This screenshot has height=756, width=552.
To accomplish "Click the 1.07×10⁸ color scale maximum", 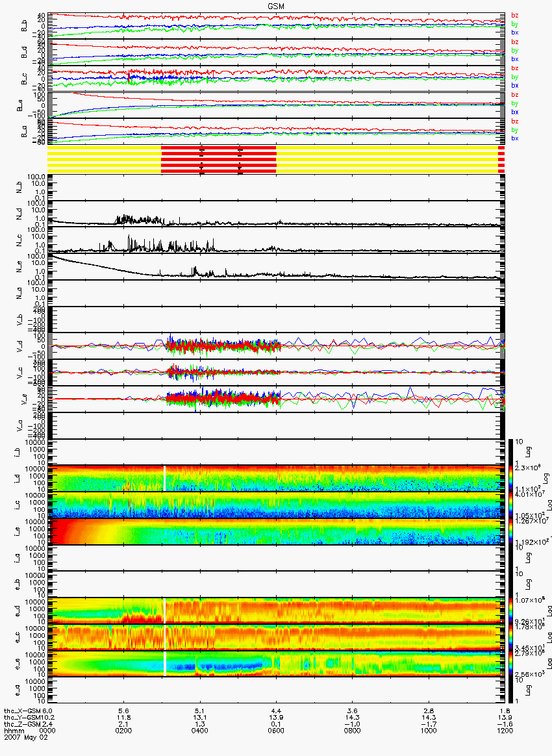I will point(529,600).
